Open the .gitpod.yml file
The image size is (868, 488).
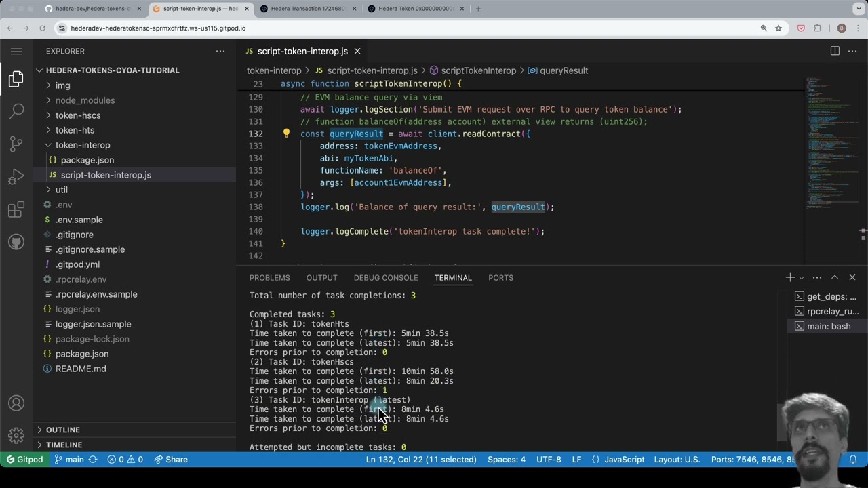pos(134,264)
